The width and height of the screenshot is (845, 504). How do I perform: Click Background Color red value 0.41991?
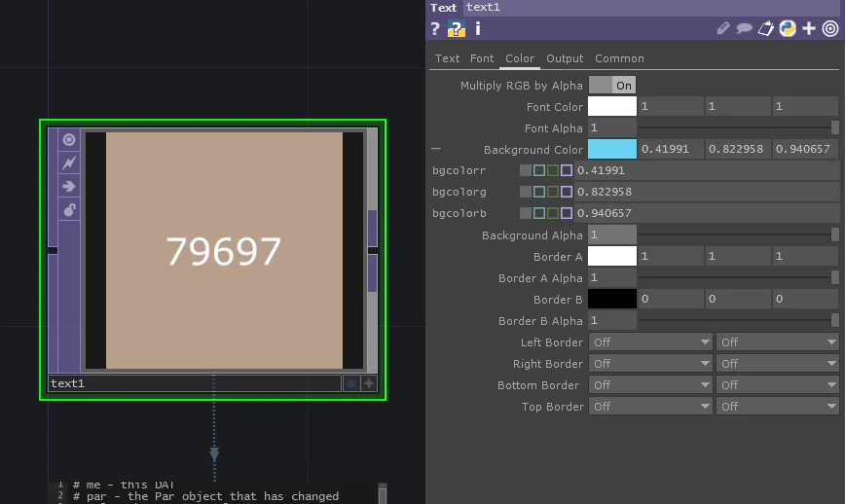671,149
